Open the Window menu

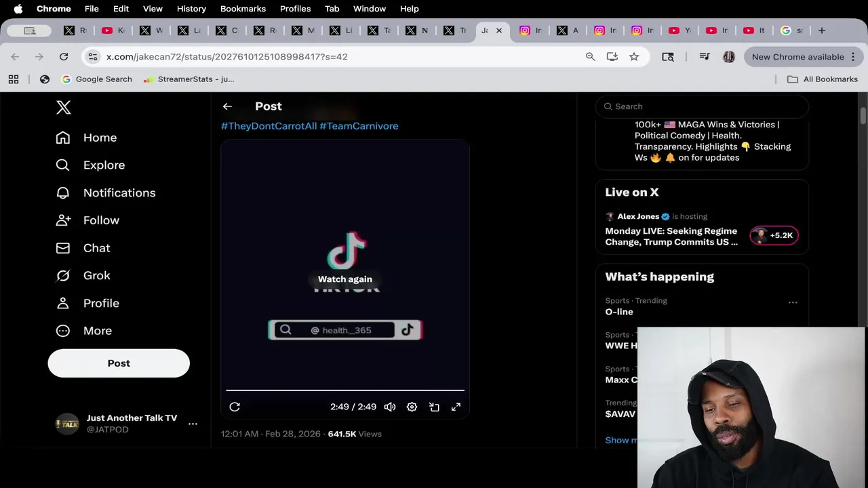click(370, 9)
